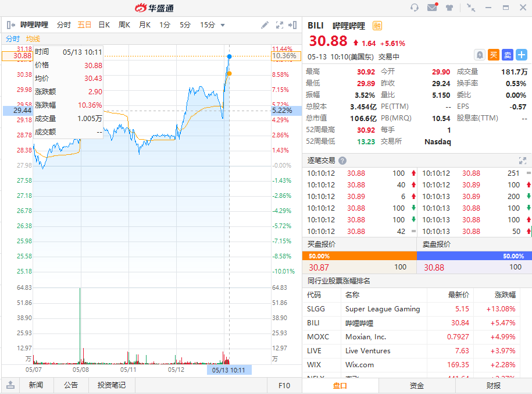
Task: Click the 买盘报价 header
Action: [322, 244]
